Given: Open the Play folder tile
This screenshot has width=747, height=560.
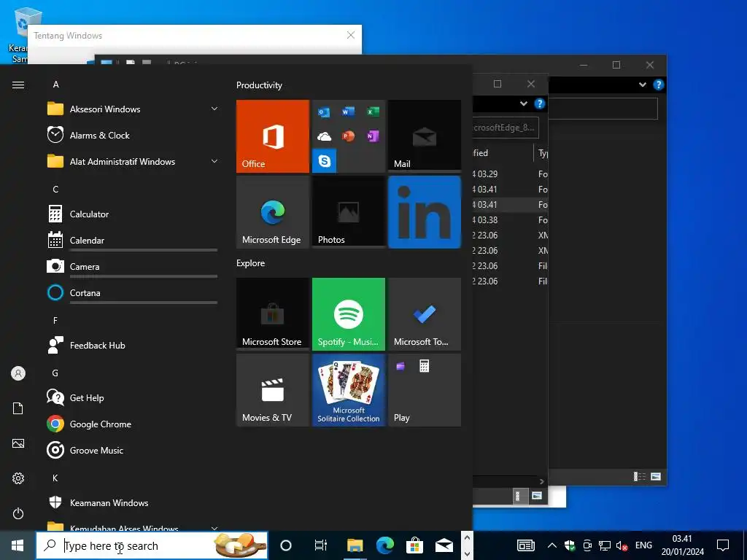Looking at the screenshot, I should coord(425,390).
